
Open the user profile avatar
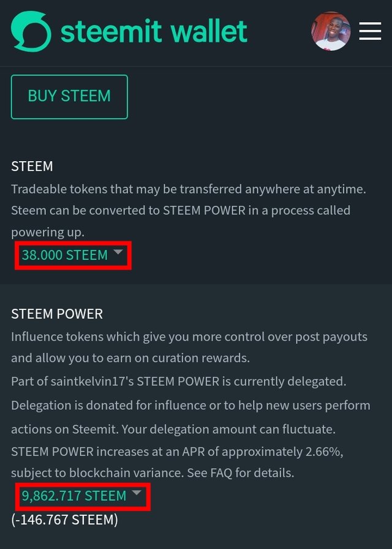[x=331, y=31]
